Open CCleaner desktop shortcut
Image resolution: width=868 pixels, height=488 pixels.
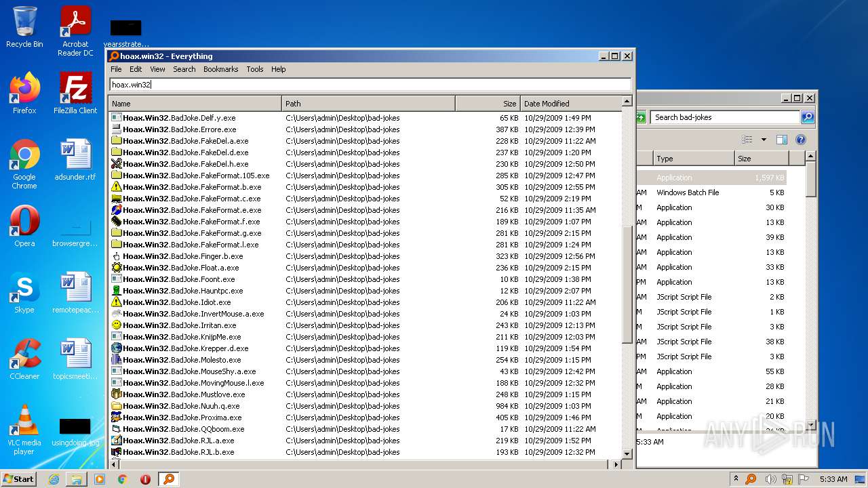24,359
